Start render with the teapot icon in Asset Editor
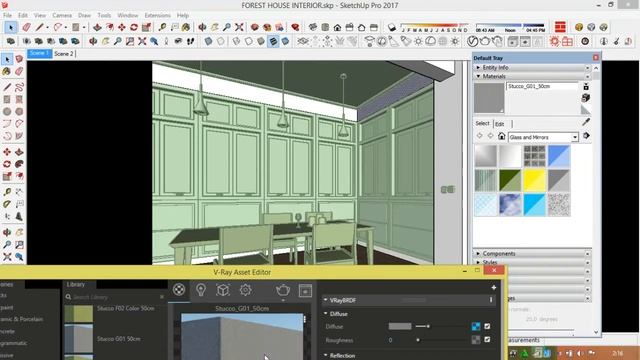Screen dimensions: 640x360 283,290
